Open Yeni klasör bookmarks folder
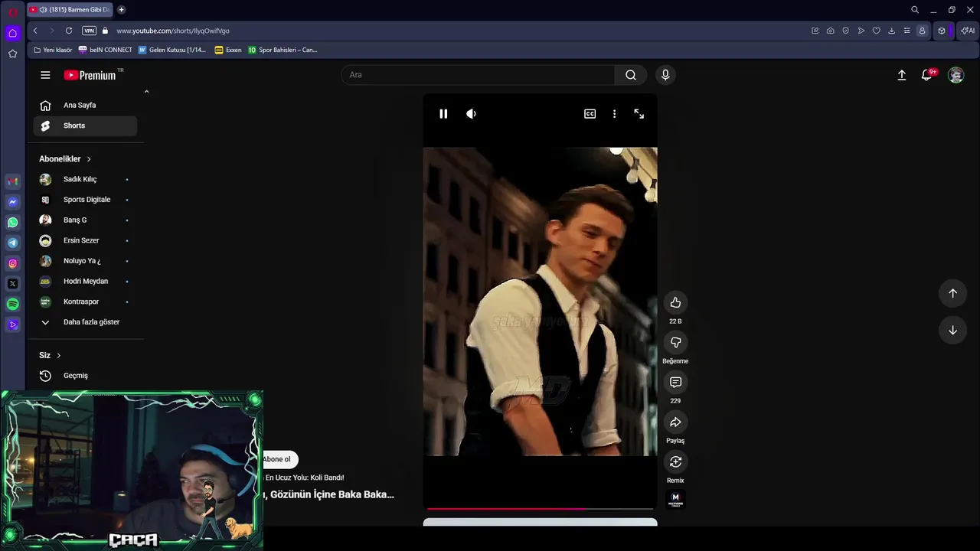 tap(53, 50)
